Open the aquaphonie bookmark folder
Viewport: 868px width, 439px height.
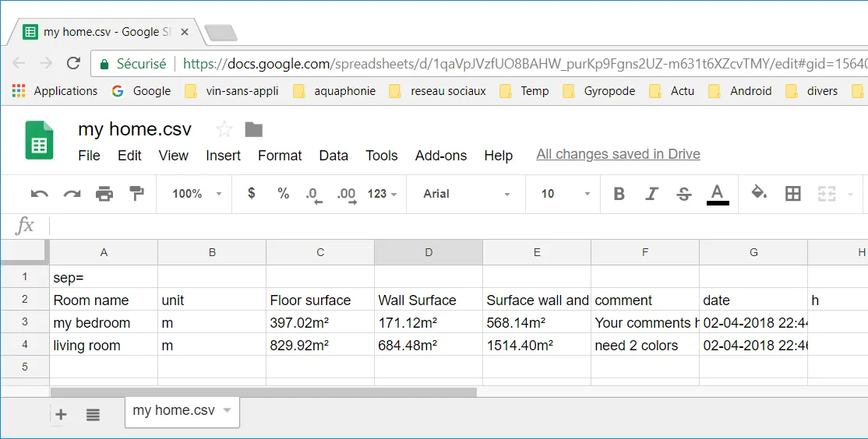coord(334,90)
